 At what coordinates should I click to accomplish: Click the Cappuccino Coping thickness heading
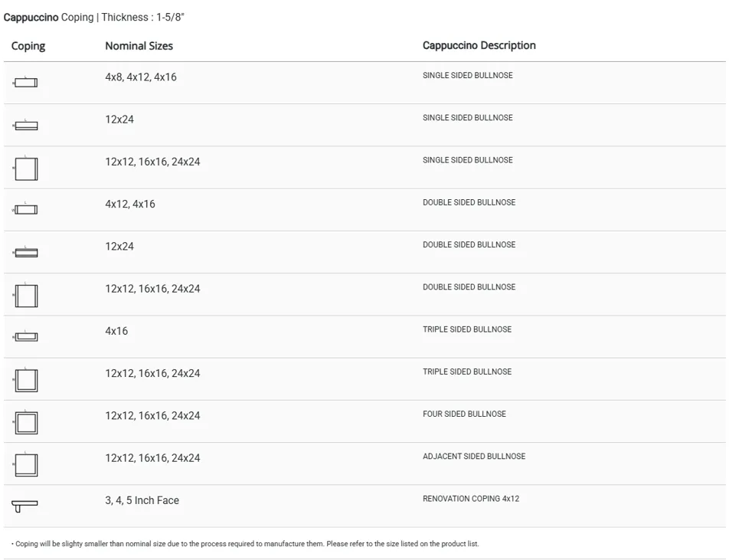pos(94,17)
